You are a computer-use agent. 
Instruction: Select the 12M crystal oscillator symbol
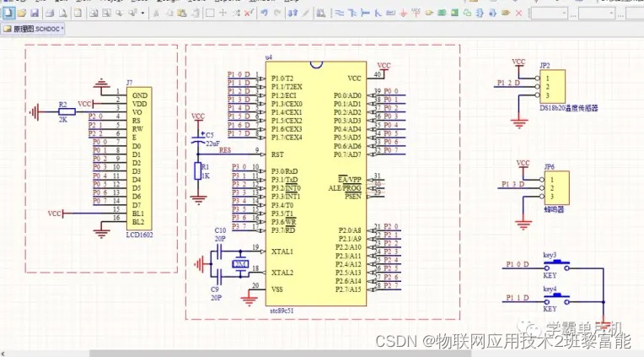241,263
